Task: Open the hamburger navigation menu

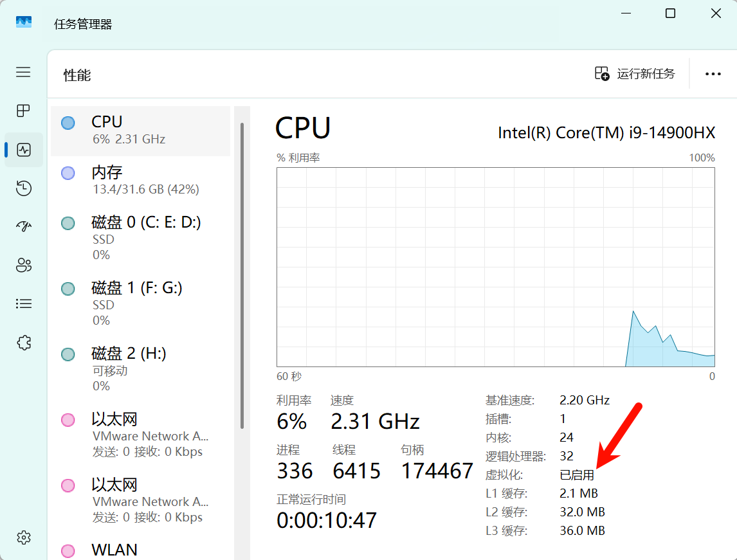Action: point(24,72)
